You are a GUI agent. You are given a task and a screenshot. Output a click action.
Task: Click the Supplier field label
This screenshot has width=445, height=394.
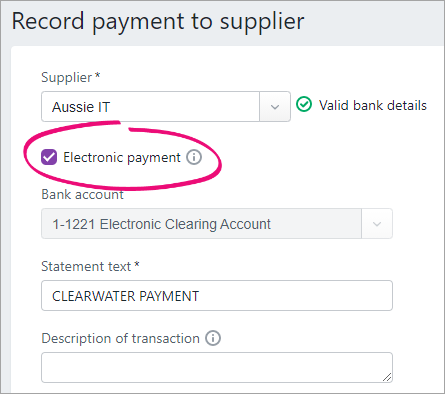click(x=66, y=77)
